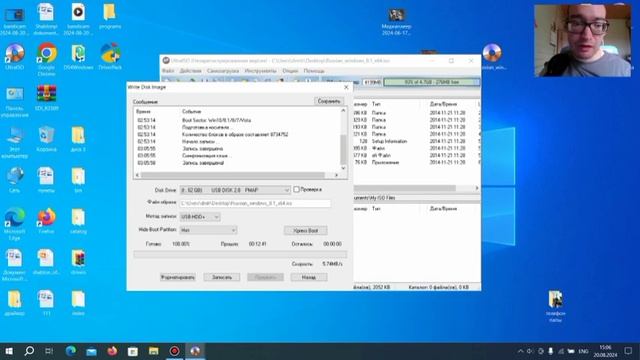Select the Начало записи log entry
Image resolution: width=640 pixels, height=360 pixels.
(237, 142)
